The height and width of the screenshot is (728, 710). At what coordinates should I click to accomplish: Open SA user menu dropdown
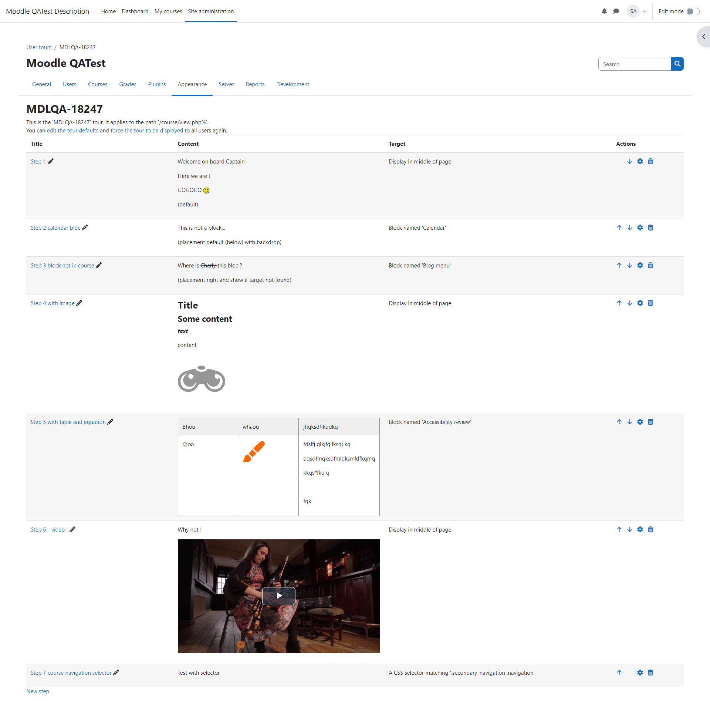[x=636, y=11]
